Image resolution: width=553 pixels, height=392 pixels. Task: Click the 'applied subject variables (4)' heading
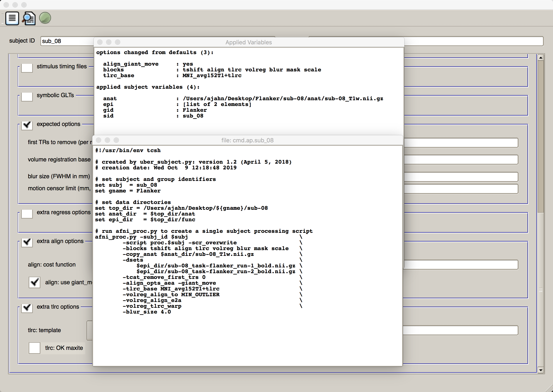pyautogui.click(x=148, y=87)
